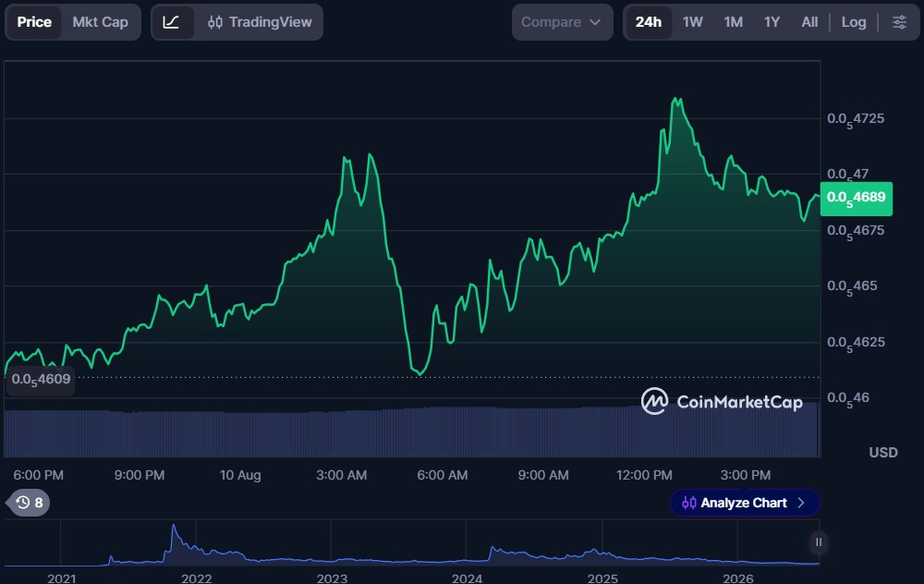
Task: Click the 0.0₅46 axis label
Action: [848, 399]
